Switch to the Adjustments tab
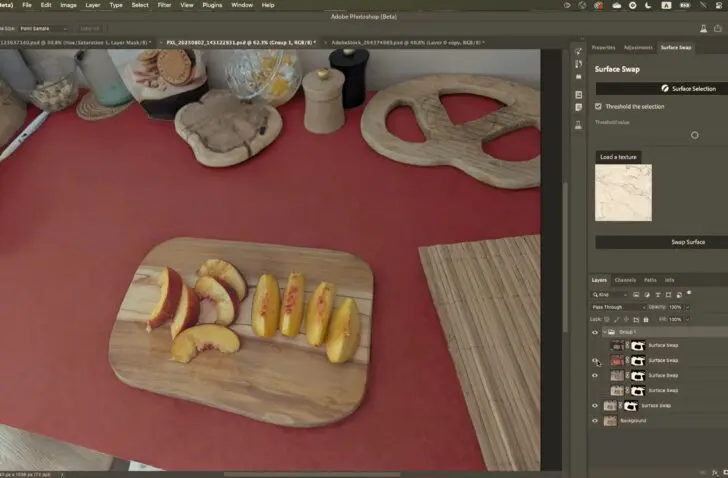Viewport: 728px width, 478px height. [638, 47]
